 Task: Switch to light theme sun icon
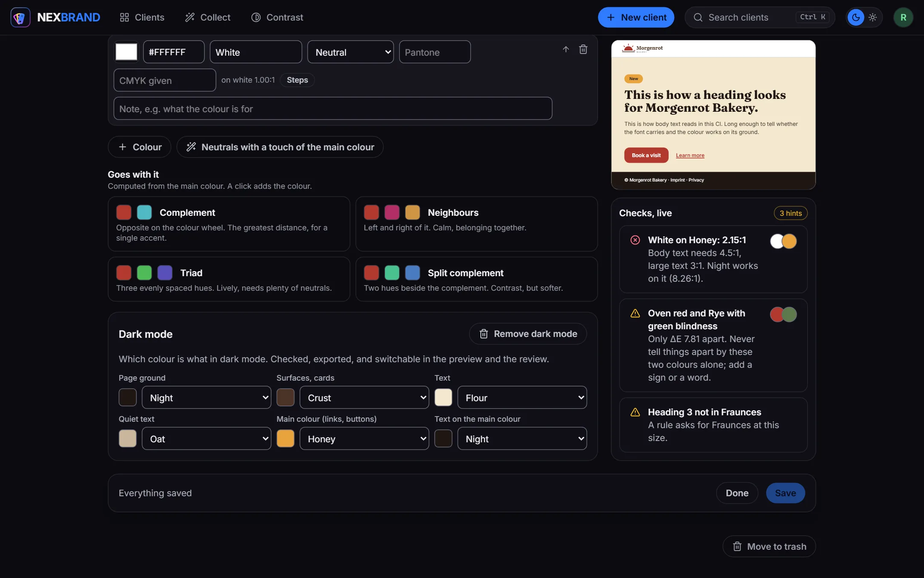(873, 18)
